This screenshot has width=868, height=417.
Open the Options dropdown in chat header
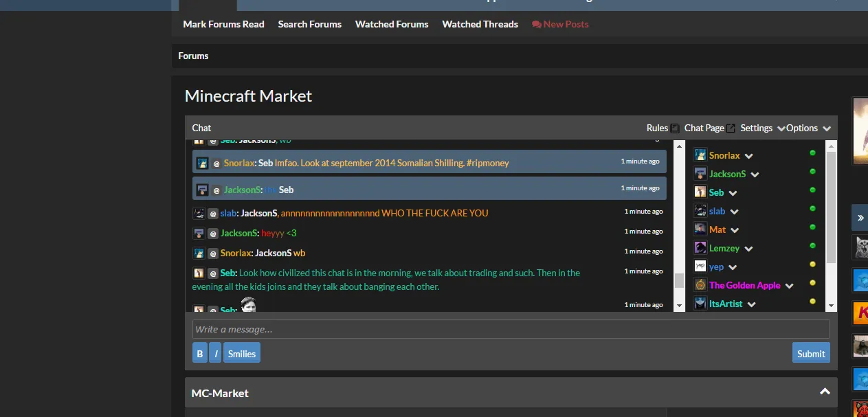pos(808,128)
